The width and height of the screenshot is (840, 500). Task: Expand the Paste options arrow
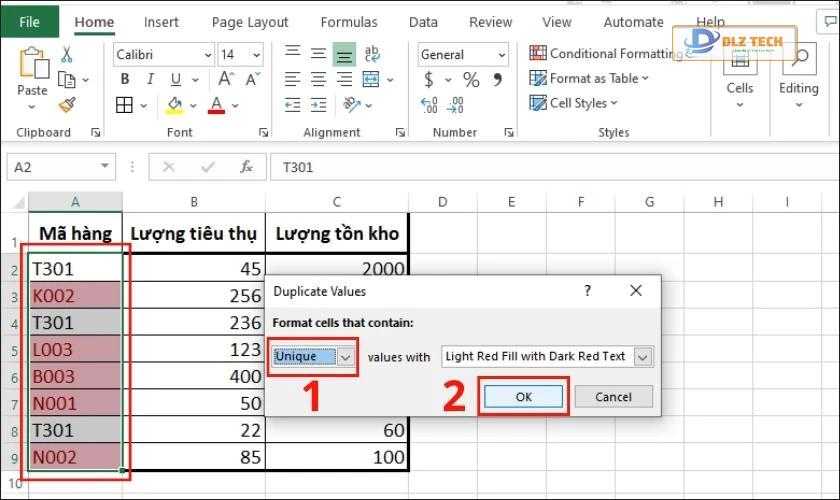coord(32,107)
